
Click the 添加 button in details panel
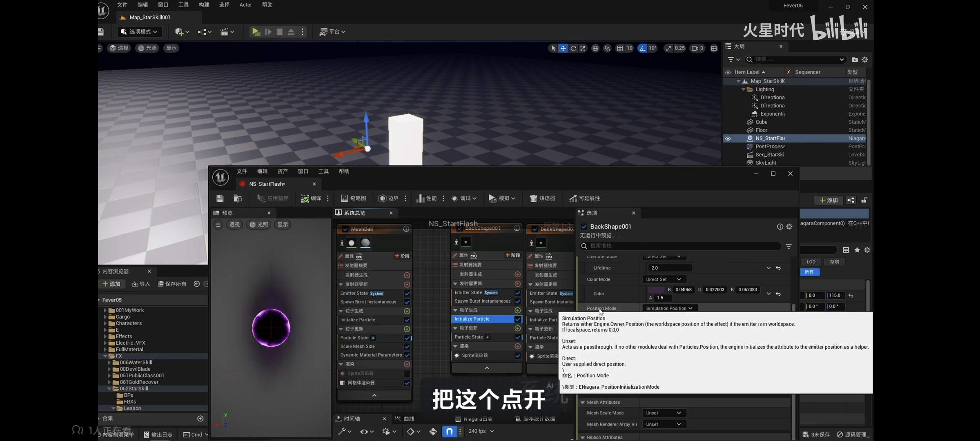[829, 200]
